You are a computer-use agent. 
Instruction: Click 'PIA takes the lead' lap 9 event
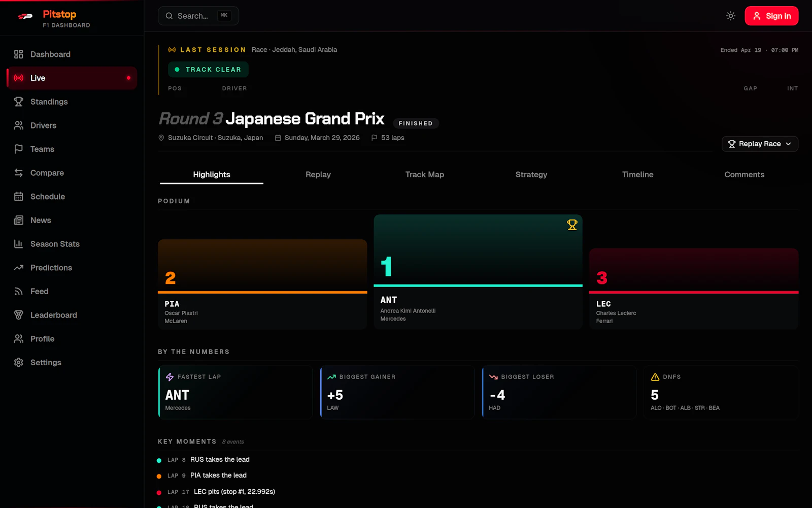(x=218, y=475)
